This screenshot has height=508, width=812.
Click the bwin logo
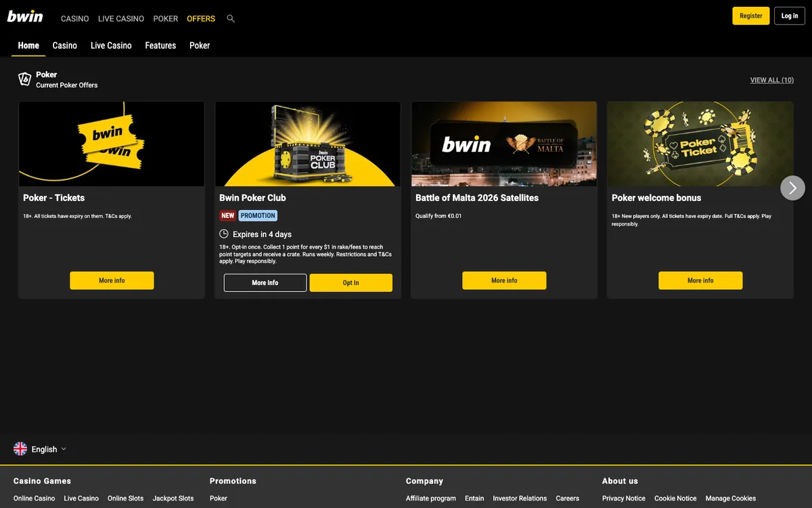click(x=25, y=16)
